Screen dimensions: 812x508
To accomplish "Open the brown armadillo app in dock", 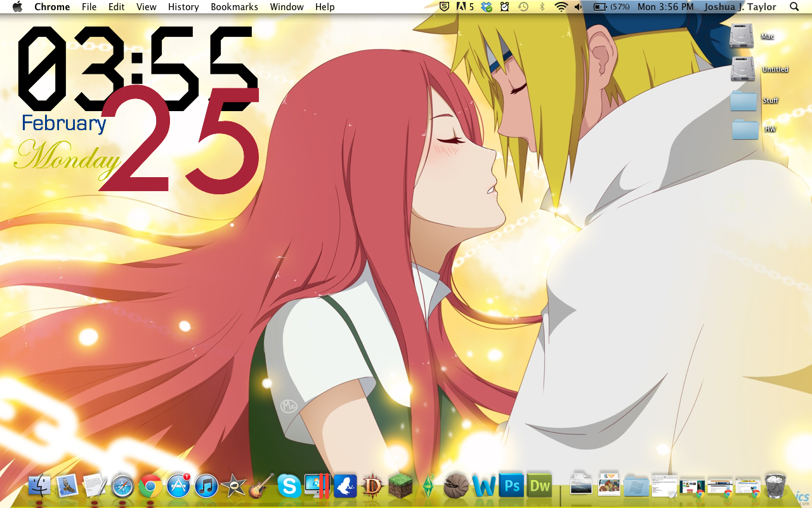I will [x=456, y=486].
